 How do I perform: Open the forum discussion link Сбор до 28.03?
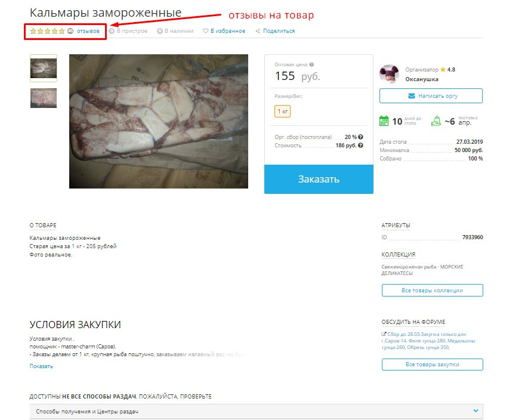pos(428,341)
